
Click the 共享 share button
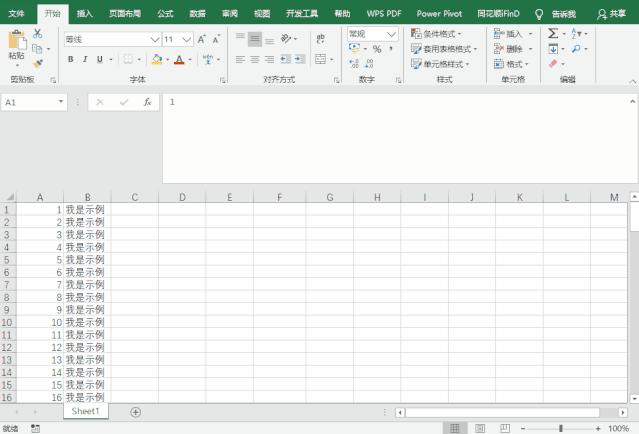[611, 14]
